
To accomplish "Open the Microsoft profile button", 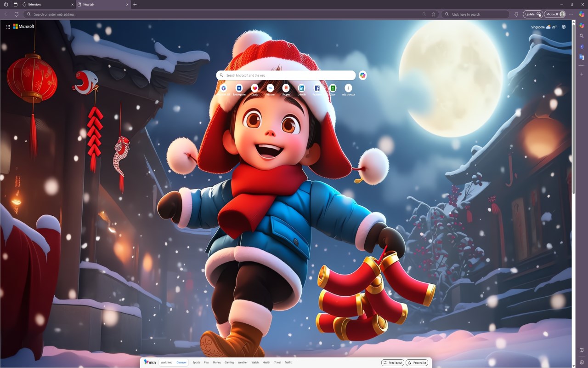I will pyautogui.click(x=555, y=14).
